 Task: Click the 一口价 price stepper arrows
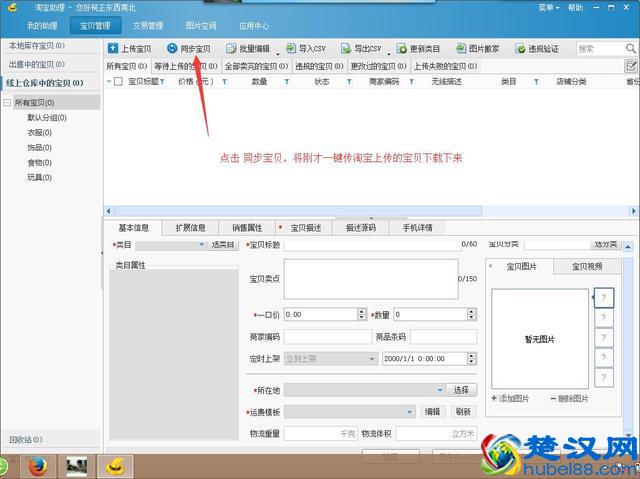click(362, 314)
